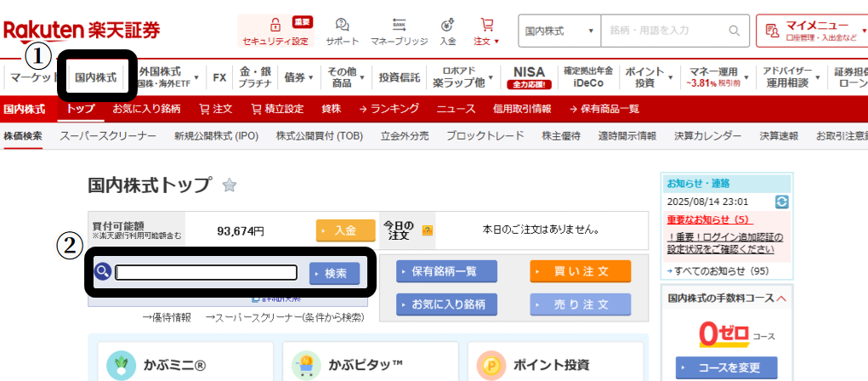Viewport: 868px width, 381px height.
Task: Open ランキング tab in red bar
Action: pos(389,109)
